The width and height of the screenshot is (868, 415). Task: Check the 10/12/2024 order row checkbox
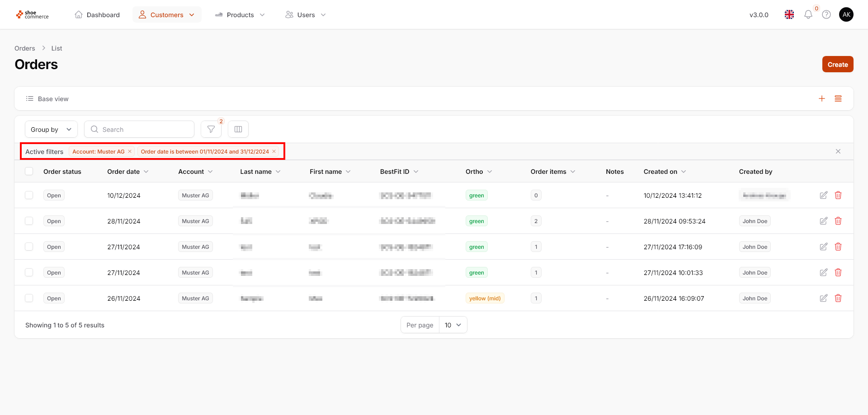tap(29, 196)
